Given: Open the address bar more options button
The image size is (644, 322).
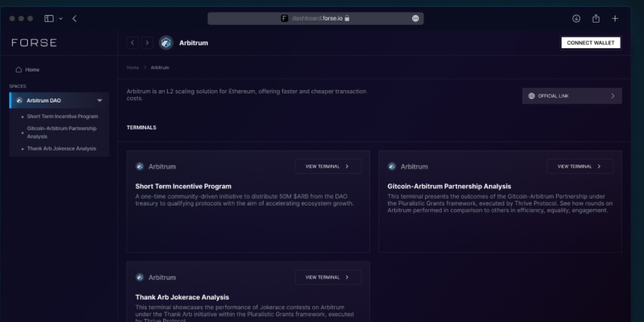Looking at the screenshot, I should [415, 18].
